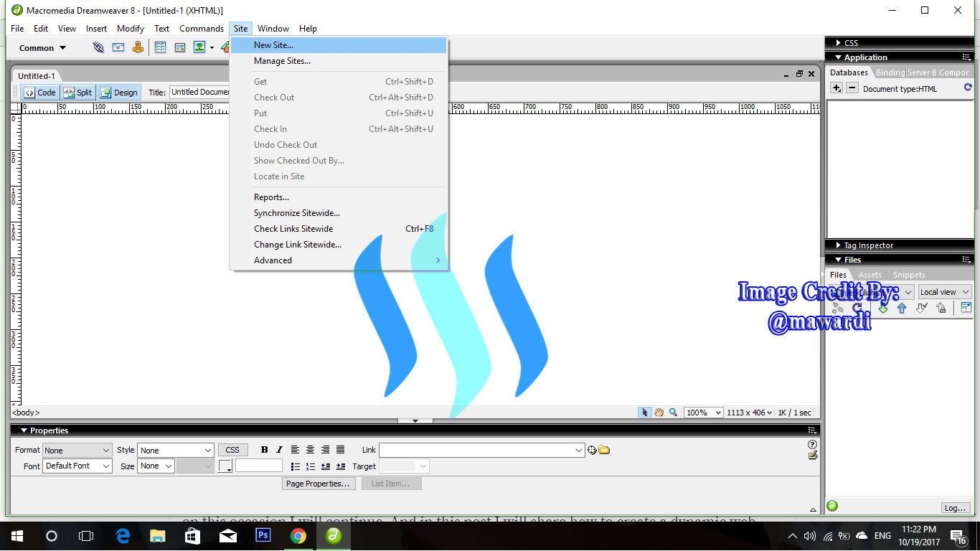Choose New Site from the Site menu
The width and height of the screenshot is (980, 551).
coord(339,45)
